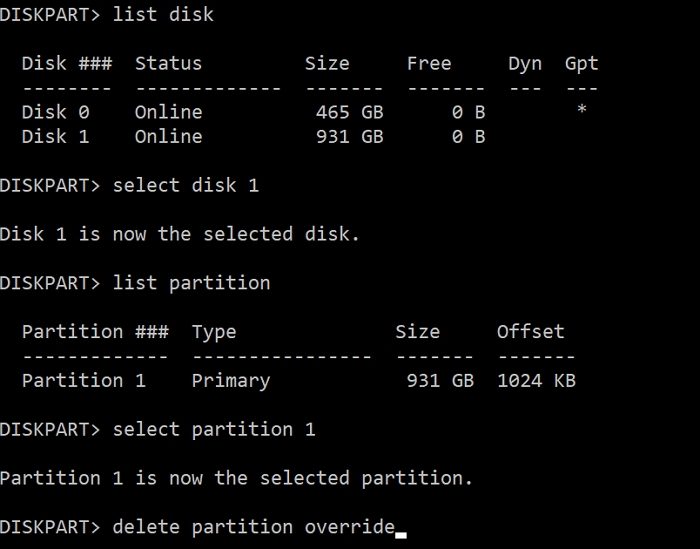Click the 465 GB size value

coord(349,112)
